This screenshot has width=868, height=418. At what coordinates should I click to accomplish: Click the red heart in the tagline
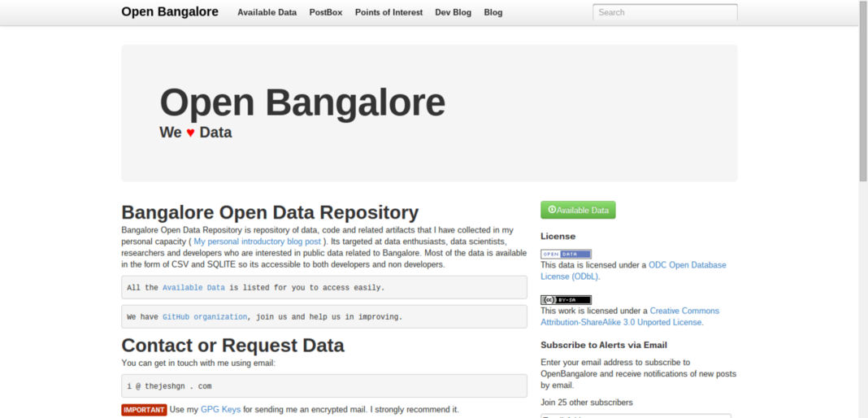point(190,133)
